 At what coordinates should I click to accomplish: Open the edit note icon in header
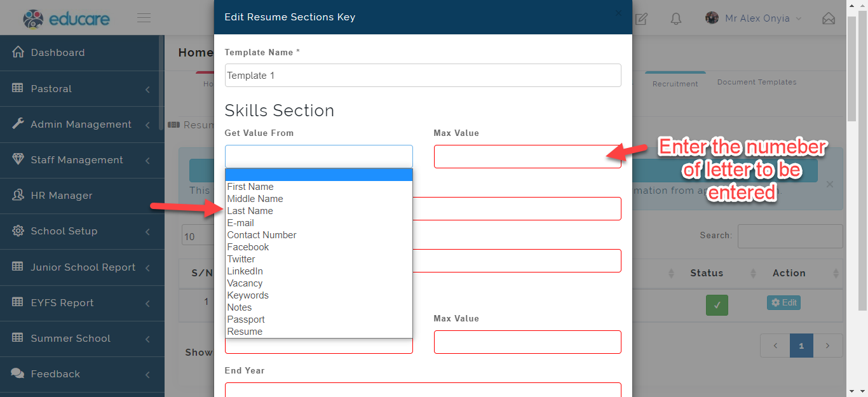[641, 18]
